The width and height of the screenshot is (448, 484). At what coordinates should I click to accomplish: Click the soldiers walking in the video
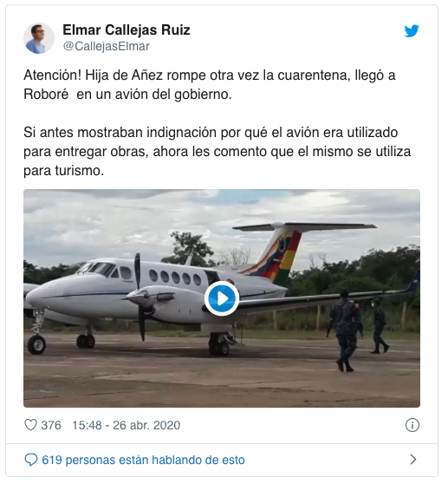click(357, 330)
